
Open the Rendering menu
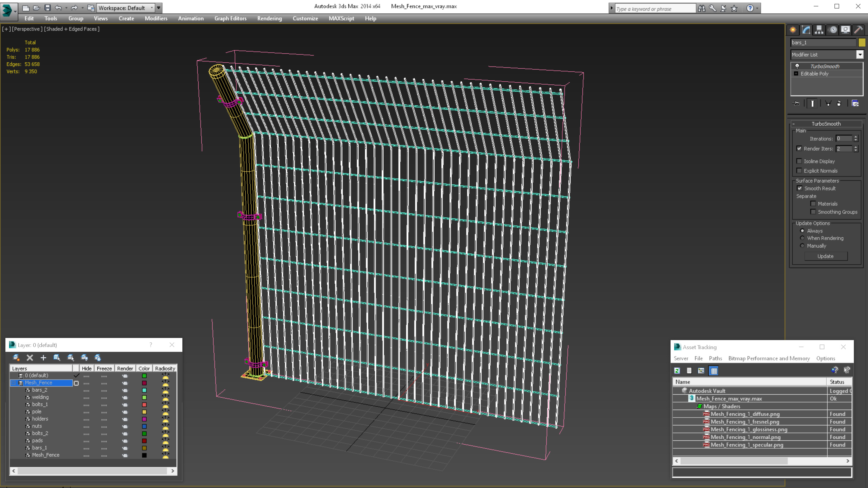270,18
